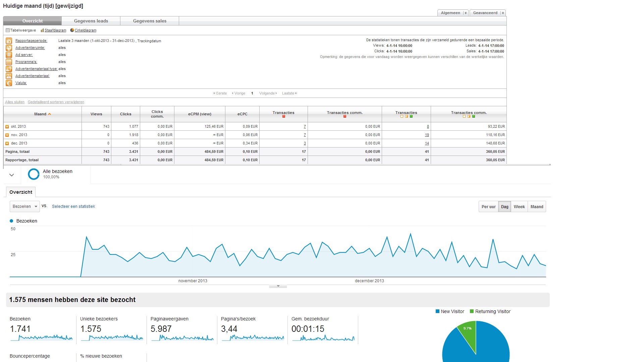Click the segment chevron left of Alle bezoeken
Screen dimensions: 644x362
click(12, 175)
